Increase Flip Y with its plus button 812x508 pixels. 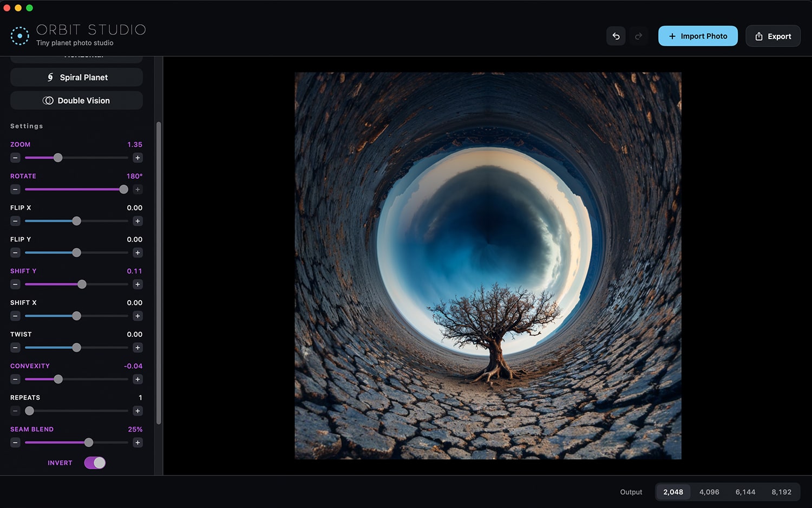[x=137, y=253]
